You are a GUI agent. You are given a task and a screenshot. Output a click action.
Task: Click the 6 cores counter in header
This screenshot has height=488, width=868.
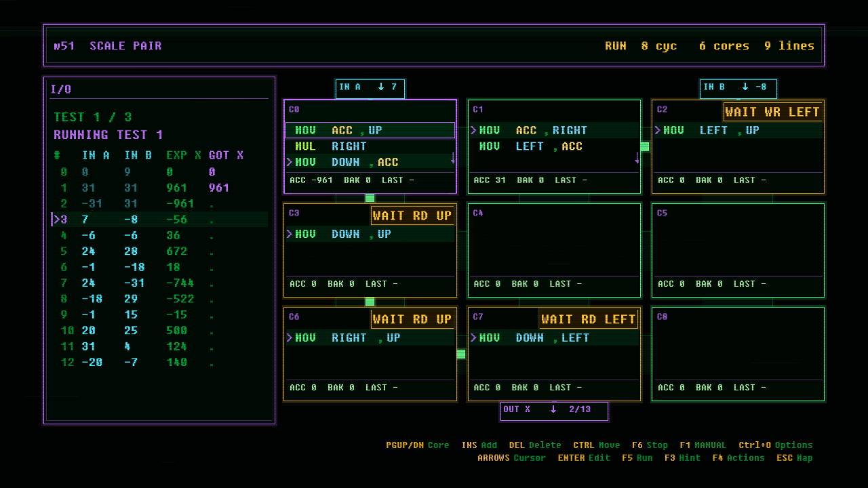pos(724,46)
